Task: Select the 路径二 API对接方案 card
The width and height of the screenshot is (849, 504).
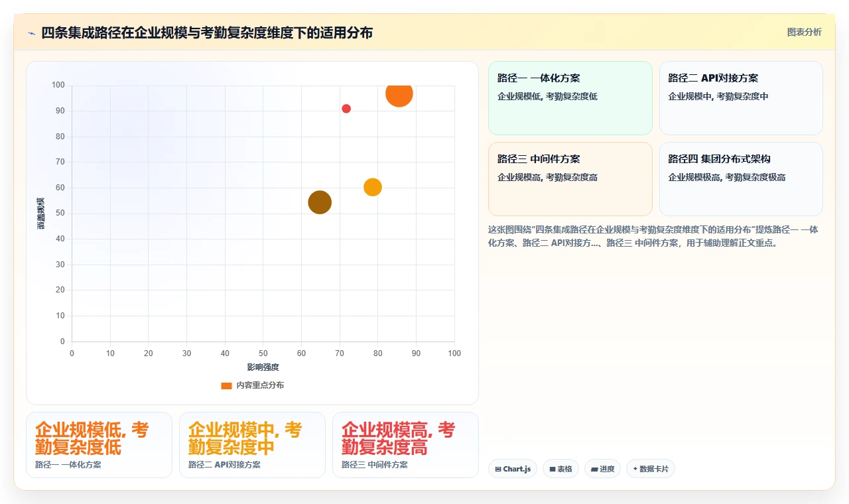Action: 741,98
